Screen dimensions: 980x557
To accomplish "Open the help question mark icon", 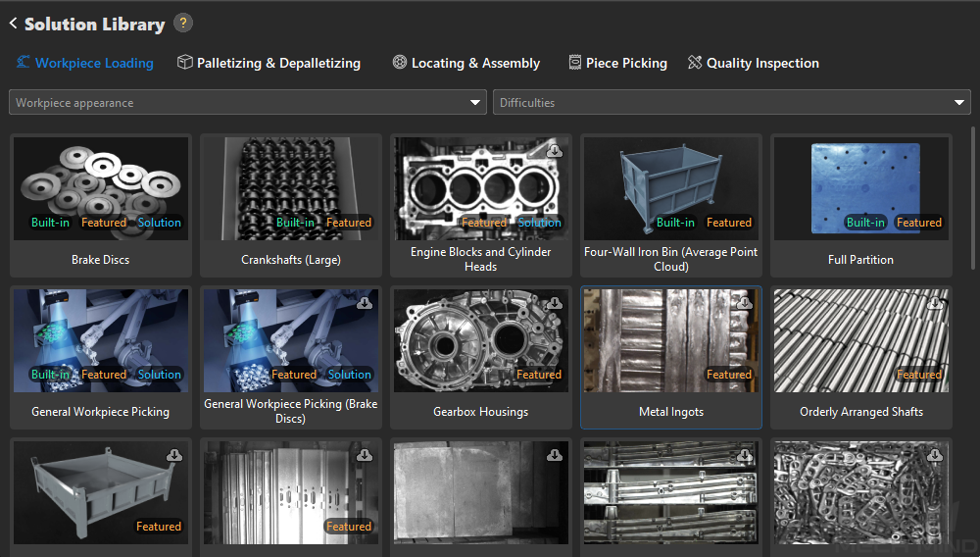I will 182,24.
